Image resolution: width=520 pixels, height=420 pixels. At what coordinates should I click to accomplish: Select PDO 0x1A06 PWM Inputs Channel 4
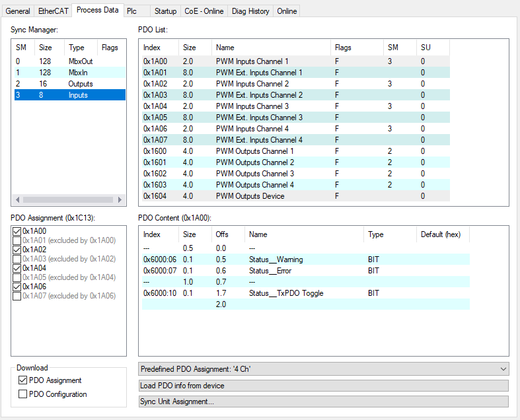(x=296, y=129)
